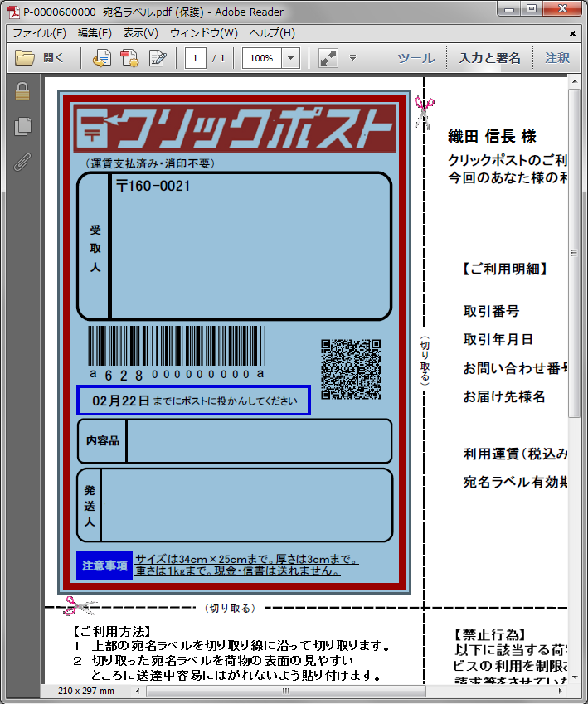
Task: Click the barcode on the label
Action: 177,346
